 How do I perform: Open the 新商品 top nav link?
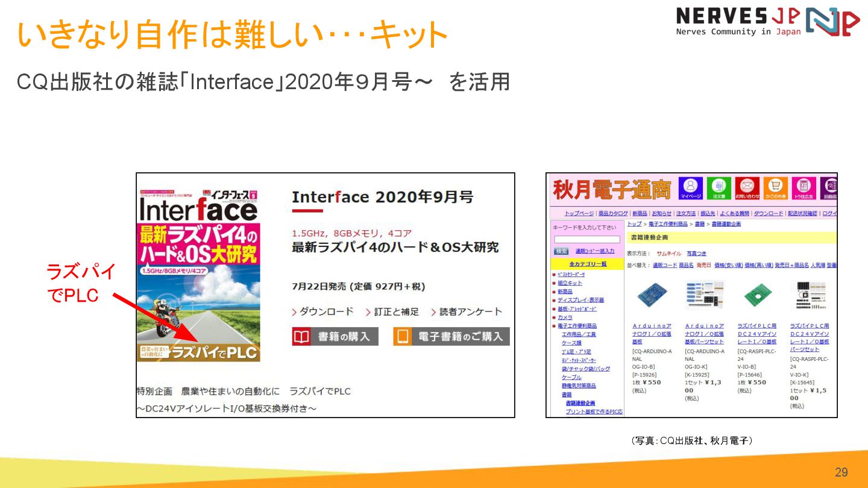pos(640,213)
